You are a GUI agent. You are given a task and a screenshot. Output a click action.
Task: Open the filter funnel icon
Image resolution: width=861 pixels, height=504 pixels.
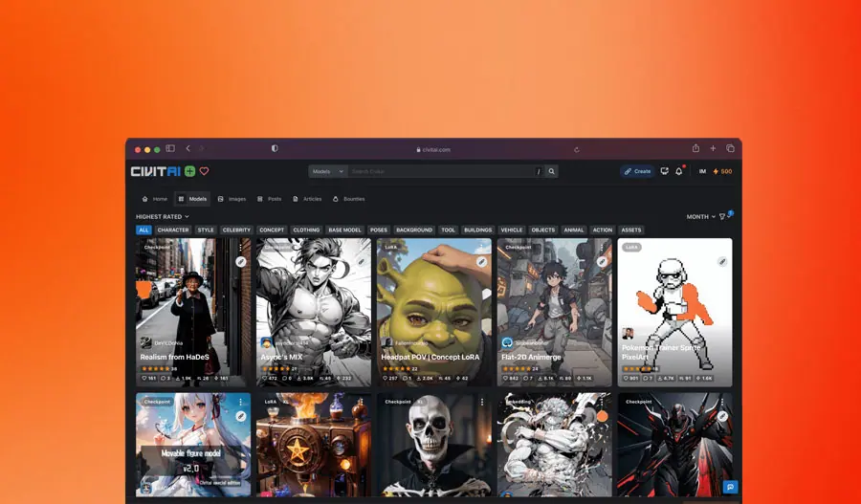pyautogui.click(x=723, y=217)
